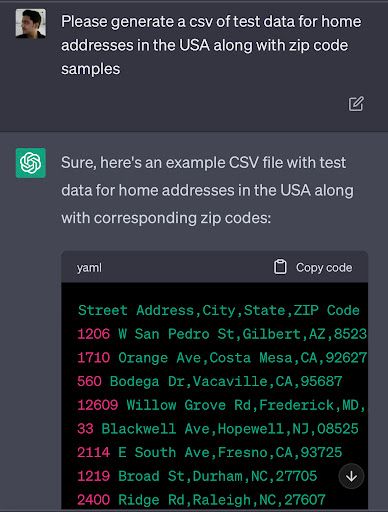
Task: Click the 2114 E South Ave Fresno row
Action: [x=210, y=452]
